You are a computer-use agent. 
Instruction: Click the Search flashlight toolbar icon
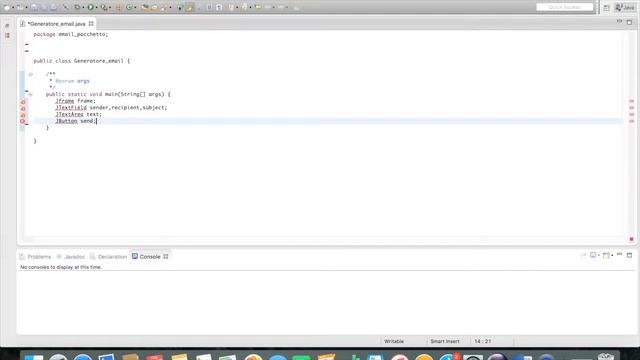pos(164,7)
